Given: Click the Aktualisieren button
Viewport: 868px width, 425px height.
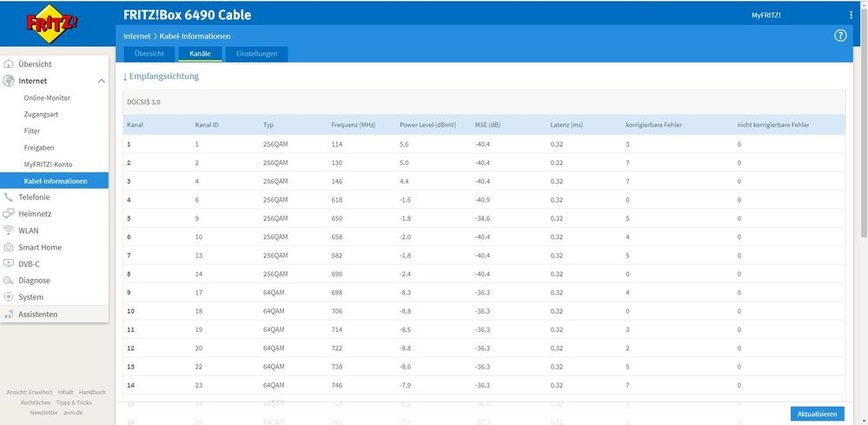Looking at the screenshot, I should (x=818, y=414).
